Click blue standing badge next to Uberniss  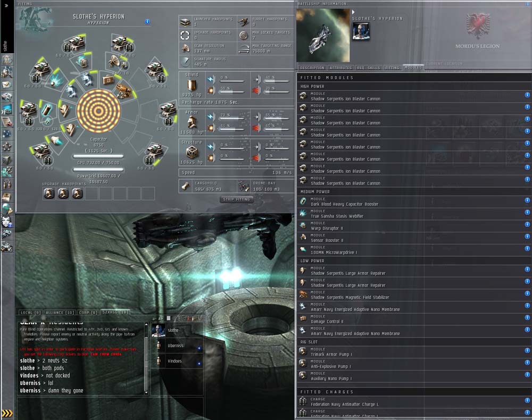click(199, 348)
